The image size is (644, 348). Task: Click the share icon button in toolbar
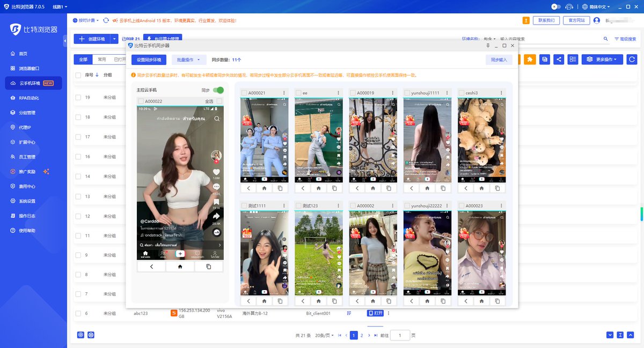pos(559,59)
